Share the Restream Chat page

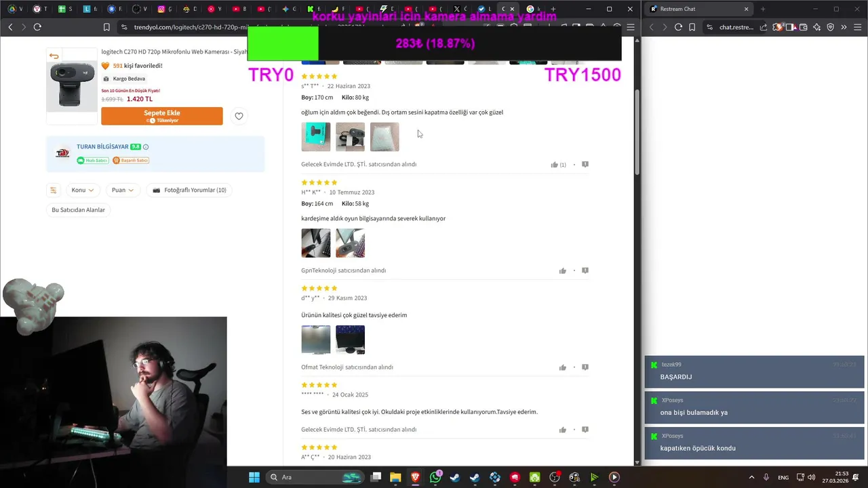[764, 27]
